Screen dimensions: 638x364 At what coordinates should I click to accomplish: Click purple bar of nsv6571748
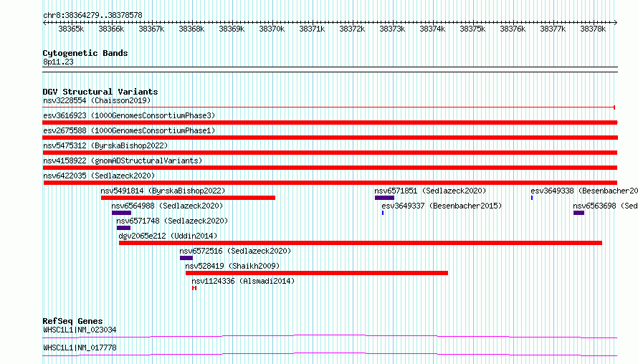pyautogui.click(x=123, y=228)
